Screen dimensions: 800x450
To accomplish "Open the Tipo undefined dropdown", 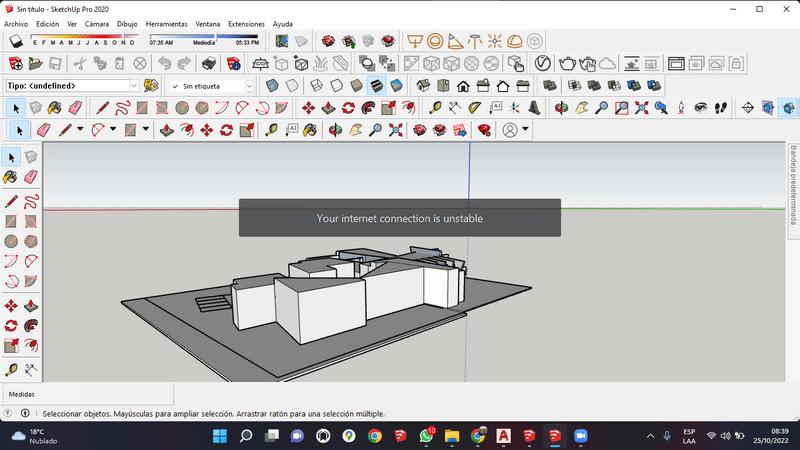I will coord(134,86).
